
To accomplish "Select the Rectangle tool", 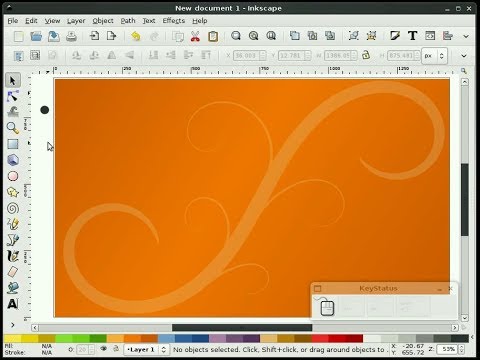I will coord(13,144).
